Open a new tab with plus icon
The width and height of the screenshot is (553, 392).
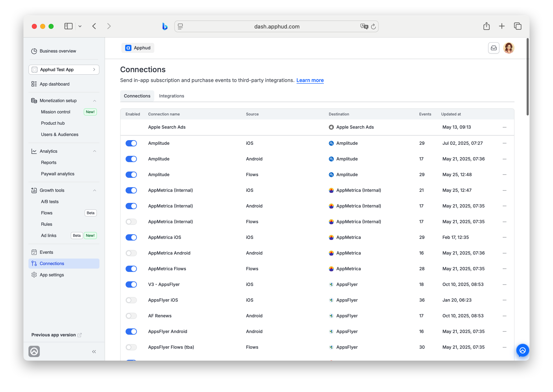point(502,26)
